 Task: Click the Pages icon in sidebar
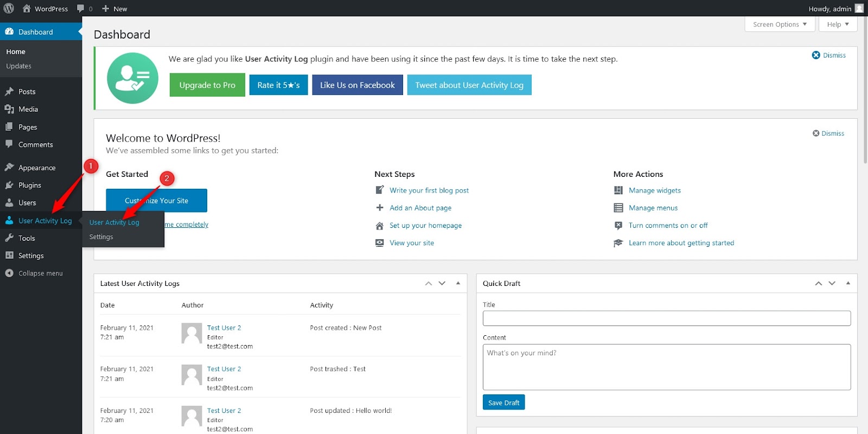(9, 126)
